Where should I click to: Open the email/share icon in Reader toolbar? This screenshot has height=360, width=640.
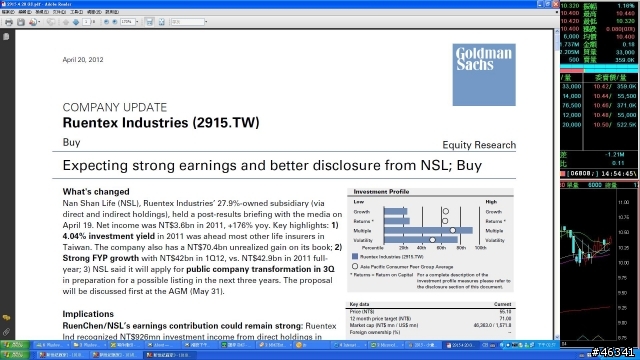33,22
